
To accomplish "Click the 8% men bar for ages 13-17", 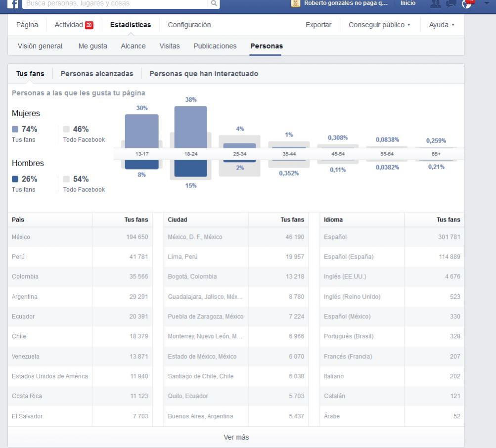I will point(142,165).
